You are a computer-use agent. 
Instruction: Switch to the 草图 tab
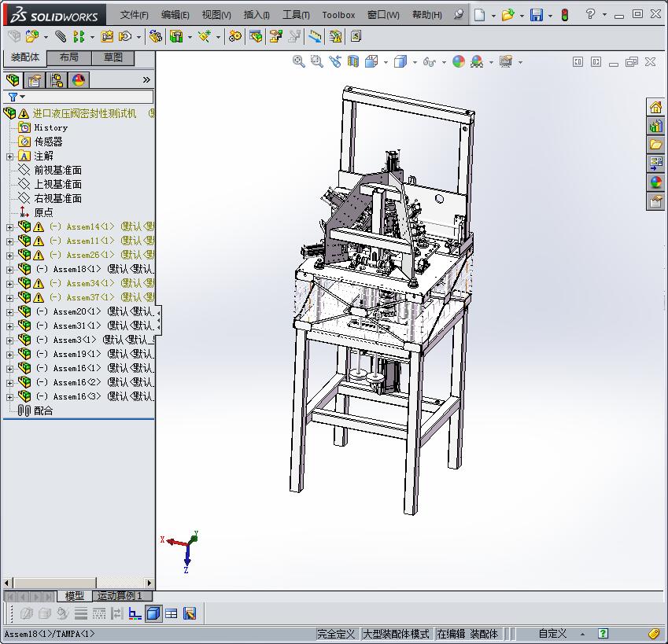pyautogui.click(x=113, y=57)
